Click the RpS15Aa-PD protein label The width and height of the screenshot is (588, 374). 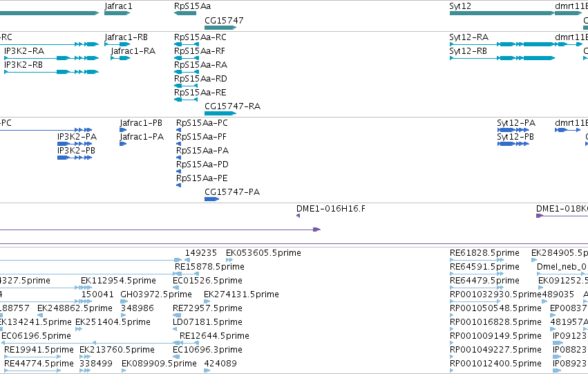point(202,165)
